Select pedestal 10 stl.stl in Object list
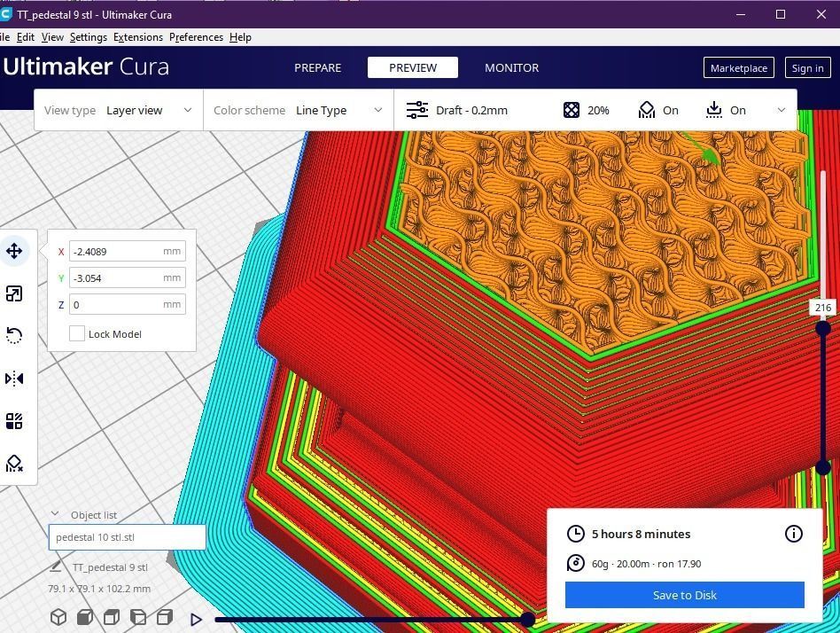This screenshot has height=633, width=840. tap(127, 537)
